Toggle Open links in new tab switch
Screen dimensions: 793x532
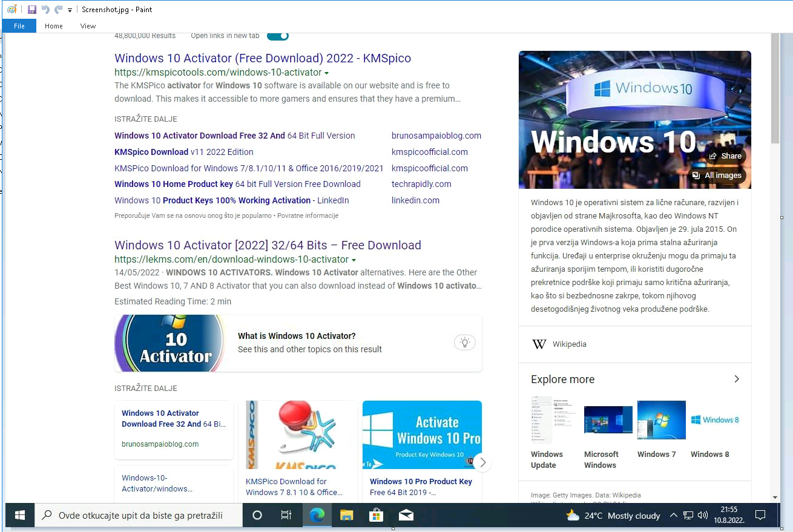(278, 36)
